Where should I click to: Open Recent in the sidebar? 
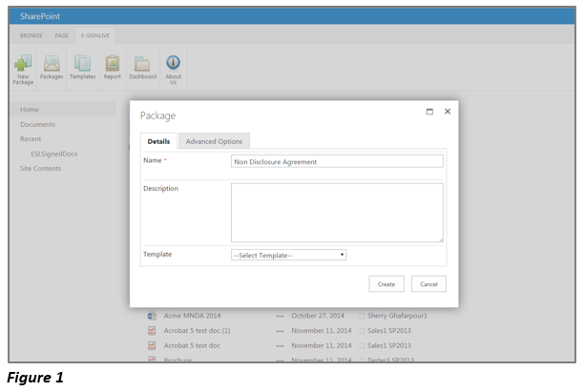pyautogui.click(x=31, y=139)
